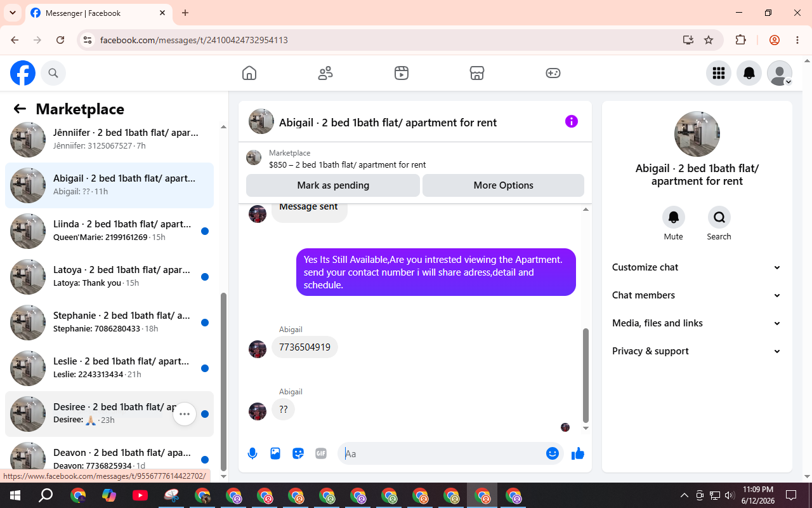This screenshot has width=812, height=508.
Task: Click the browser address bar URL
Action: click(194, 40)
